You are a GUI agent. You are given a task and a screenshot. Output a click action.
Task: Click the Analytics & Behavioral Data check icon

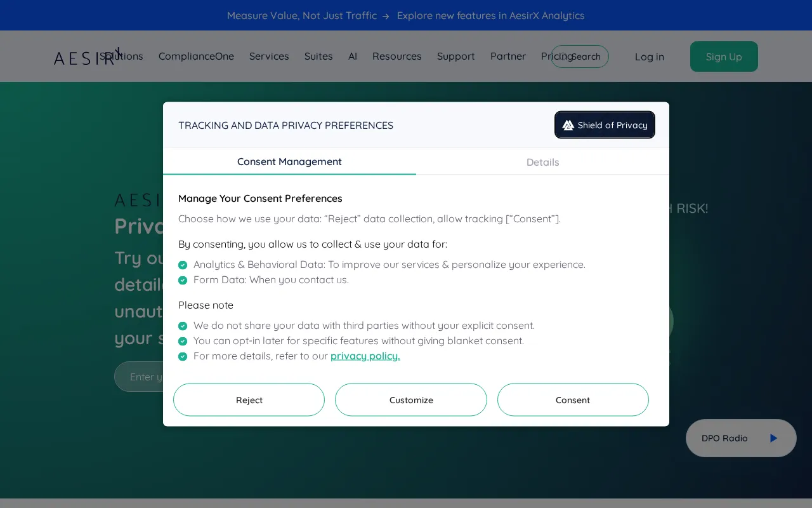[x=183, y=265]
